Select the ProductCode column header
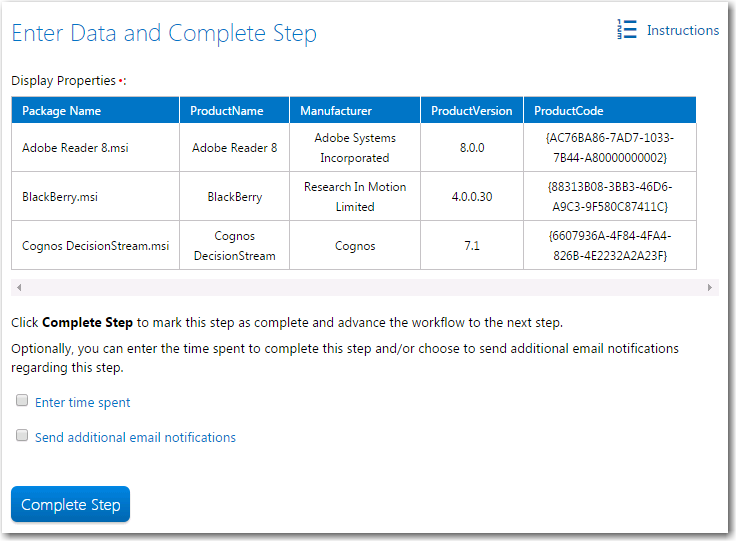Image resolution: width=736 pixels, height=541 pixels. pos(610,110)
